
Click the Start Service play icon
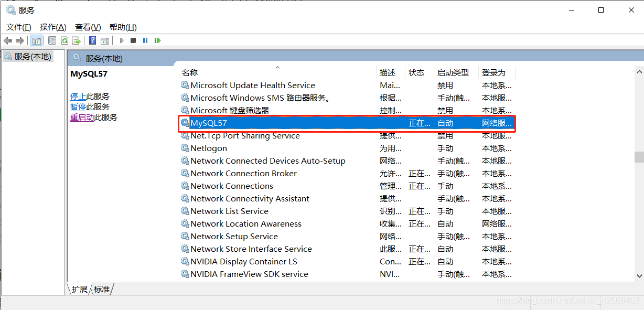click(122, 40)
